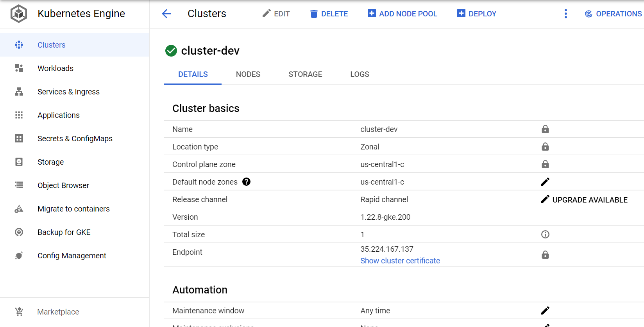Go back using the left arrow
Image resolution: width=644 pixels, height=327 pixels.
166,14
